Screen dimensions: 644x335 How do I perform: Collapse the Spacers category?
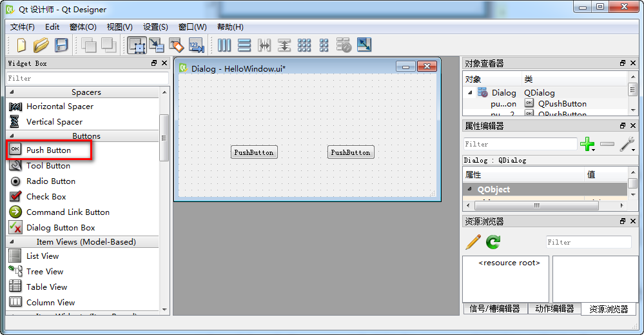click(12, 92)
